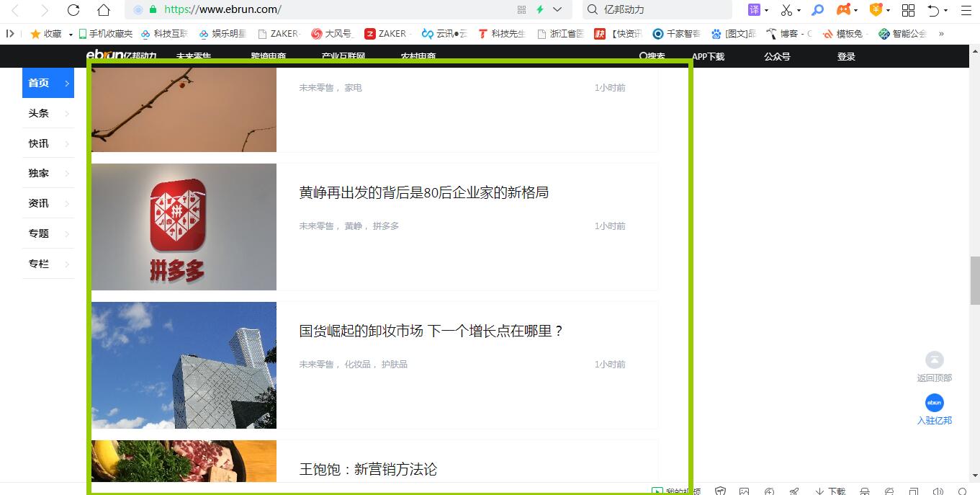Expand the translate icon dropdown arrow
Image resolution: width=980 pixels, height=495 pixels.
click(767, 11)
